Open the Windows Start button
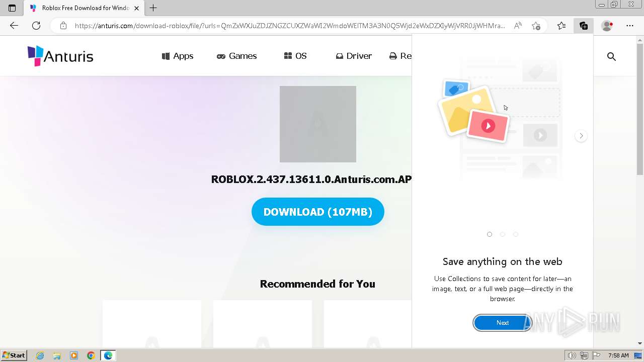Image resolution: width=644 pixels, height=362 pixels. (14, 355)
